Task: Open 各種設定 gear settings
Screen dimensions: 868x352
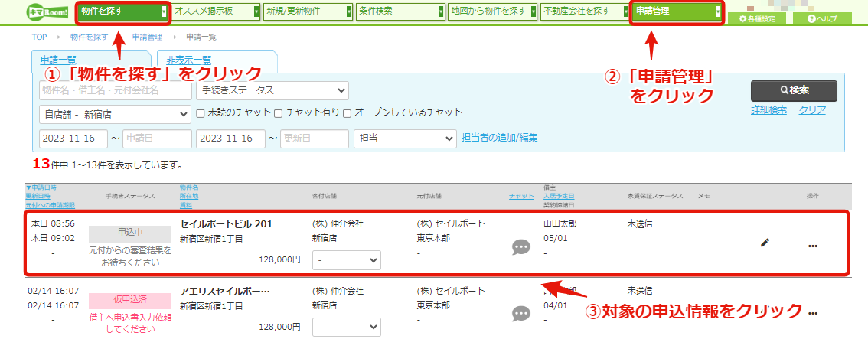Action: click(758, 19)
